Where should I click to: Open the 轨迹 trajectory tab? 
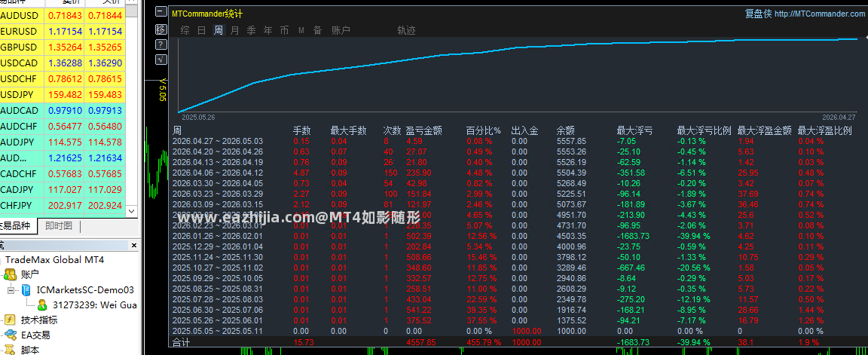(x=406, y=30)
